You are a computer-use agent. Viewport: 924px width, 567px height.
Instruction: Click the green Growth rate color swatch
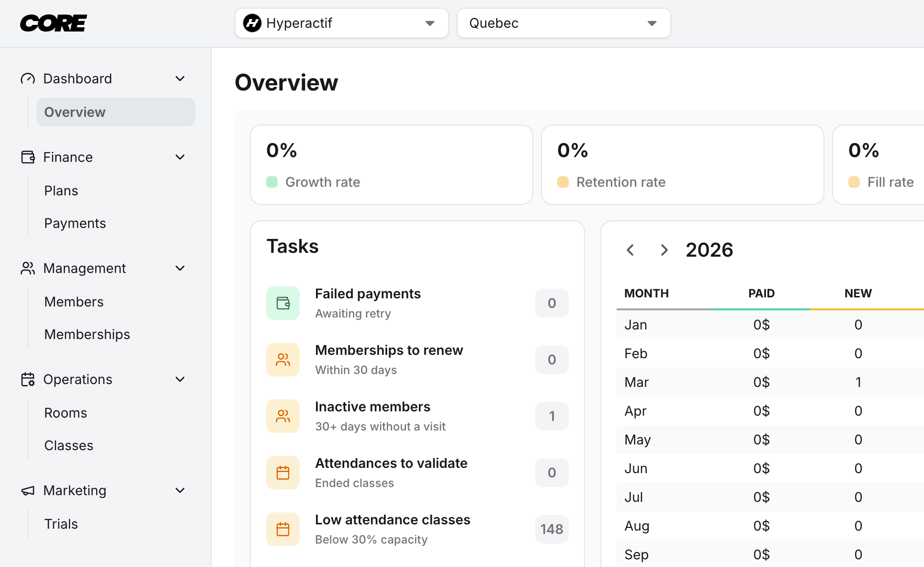[272, 182]
